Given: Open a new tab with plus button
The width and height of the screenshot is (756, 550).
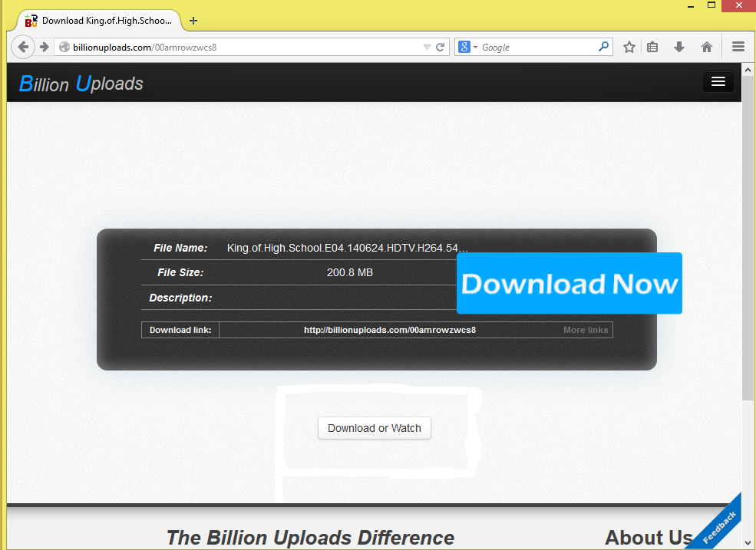Looking at the screenshot, I should (x=193, y=21).
